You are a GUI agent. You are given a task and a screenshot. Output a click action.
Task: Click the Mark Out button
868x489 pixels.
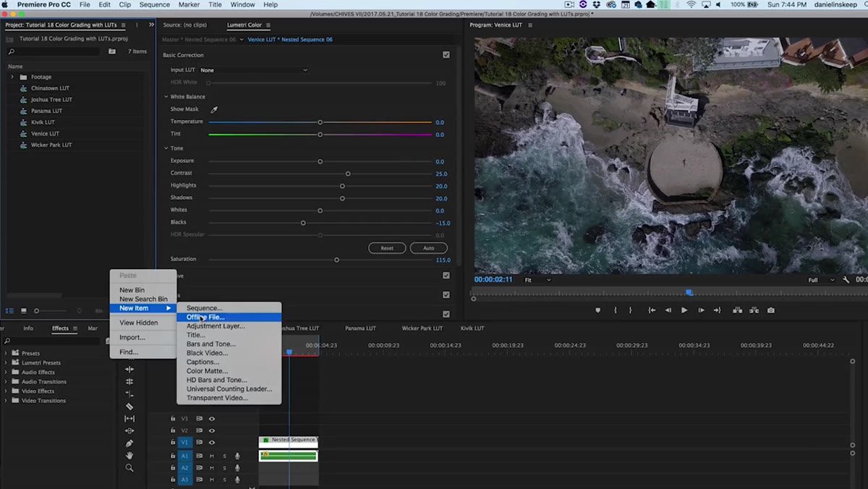click(630, 310)
